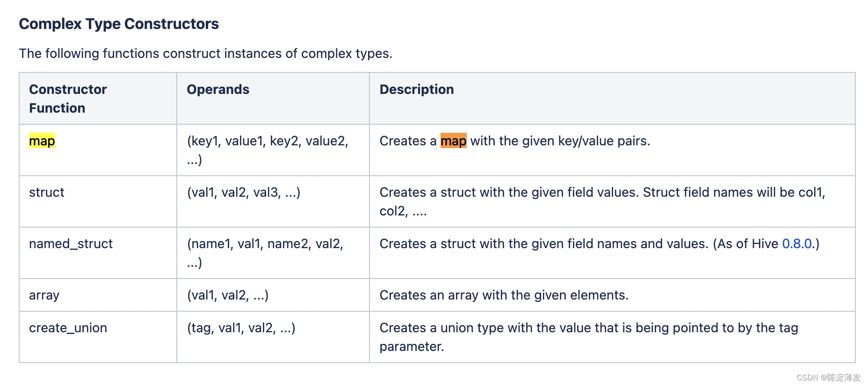Image resolution: width=868 pixels, height=386 pixels.
Task: Select the "named_struct" constructor function cell
Action: (98, 253)
